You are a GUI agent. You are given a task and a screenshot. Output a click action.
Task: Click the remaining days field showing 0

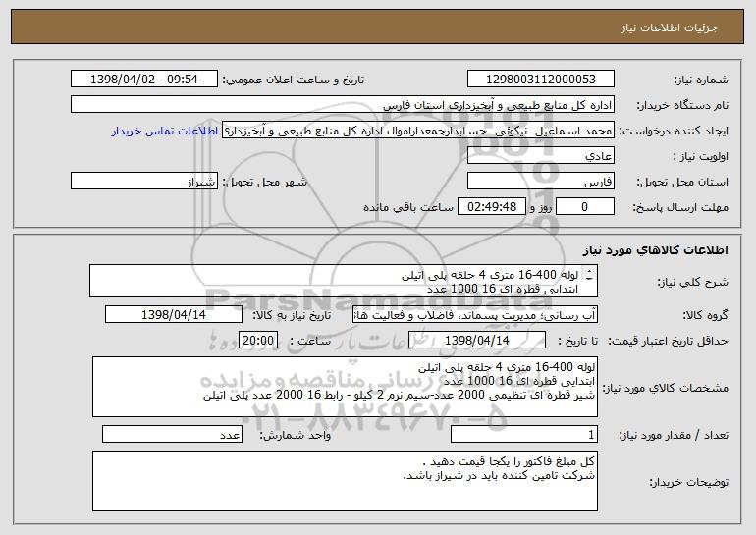point(585,207)
